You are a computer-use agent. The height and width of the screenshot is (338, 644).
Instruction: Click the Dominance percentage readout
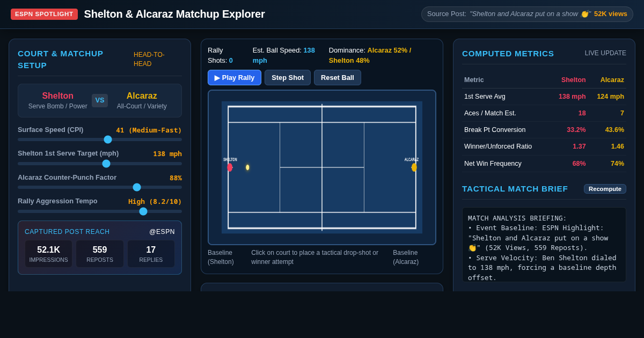370,55
